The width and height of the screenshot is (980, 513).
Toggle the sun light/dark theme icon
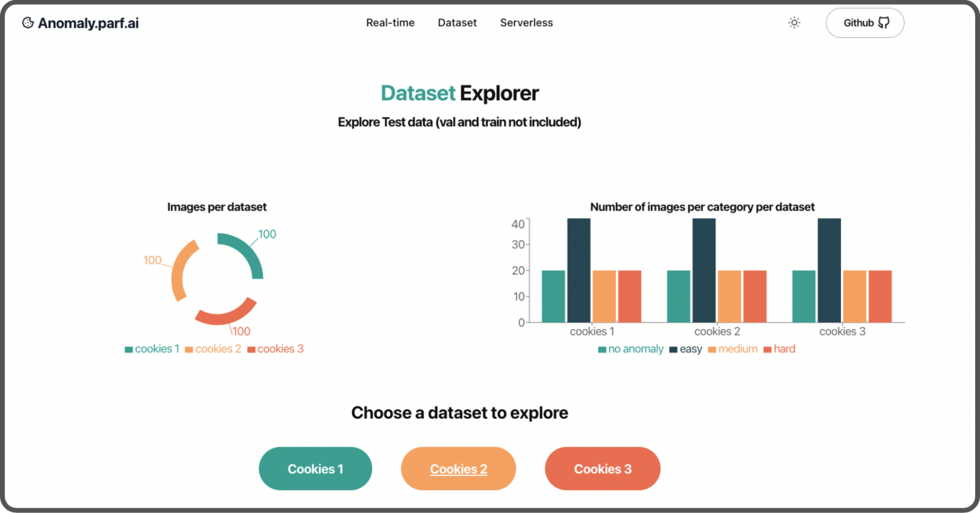pyautogui.click(x=794, y=23)
